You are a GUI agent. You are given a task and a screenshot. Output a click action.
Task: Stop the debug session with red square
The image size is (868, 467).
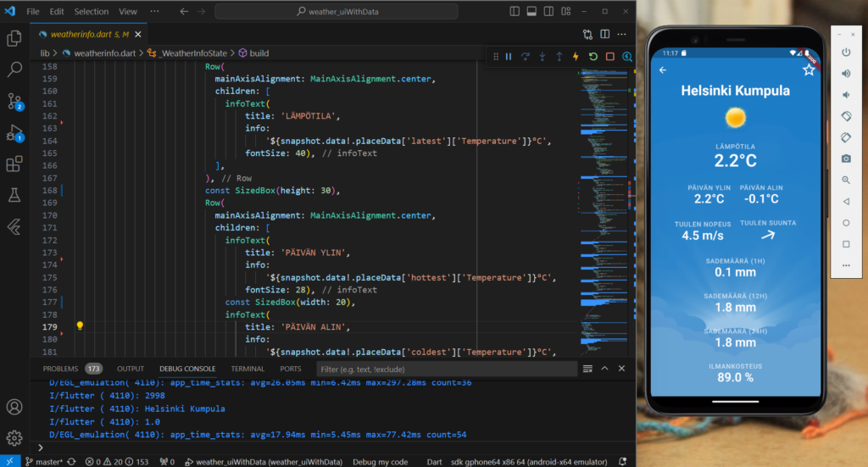(609, 57)
